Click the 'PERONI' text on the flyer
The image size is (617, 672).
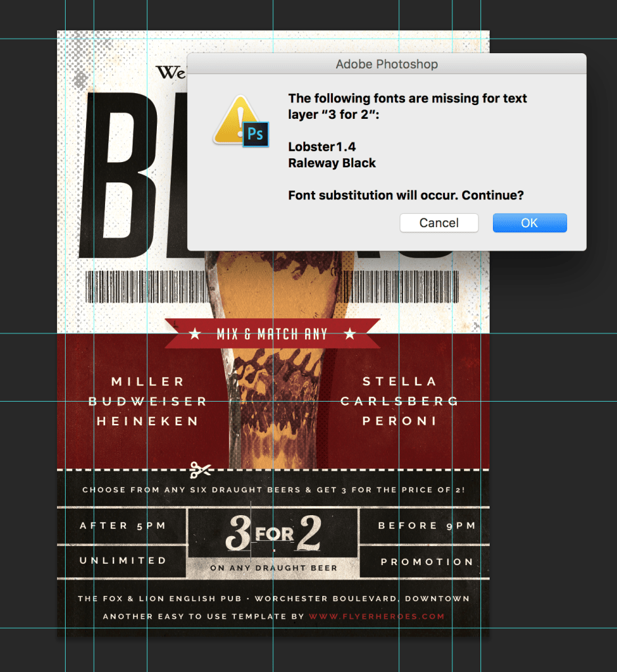click(399, 421)
